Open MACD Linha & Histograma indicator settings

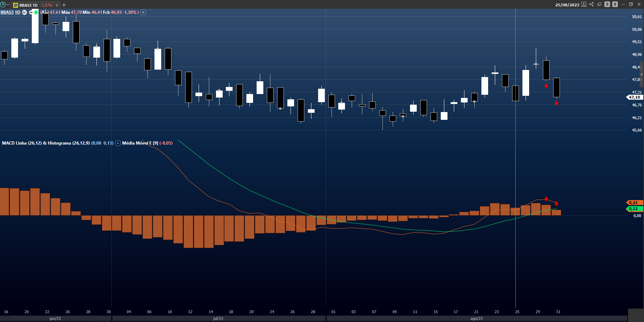tap(46, 143)
